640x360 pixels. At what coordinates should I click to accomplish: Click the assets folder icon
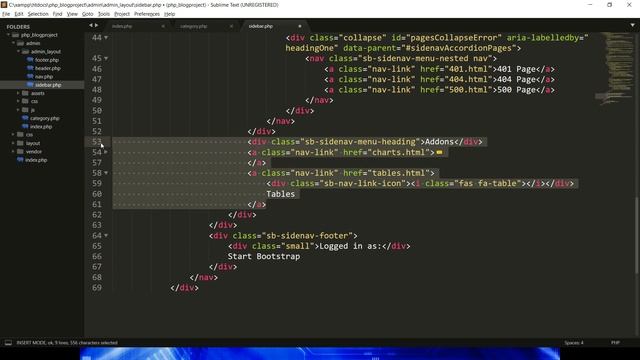point(25,93)
